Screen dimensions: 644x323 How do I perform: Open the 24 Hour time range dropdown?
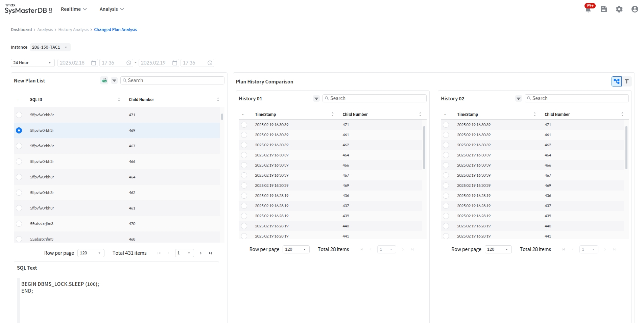[32, 63]
